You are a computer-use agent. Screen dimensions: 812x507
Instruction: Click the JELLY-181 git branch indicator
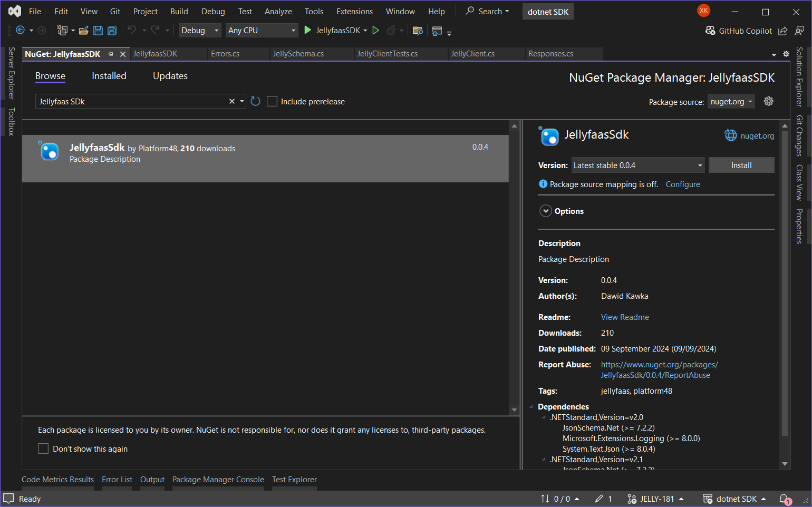click(655, 499)
